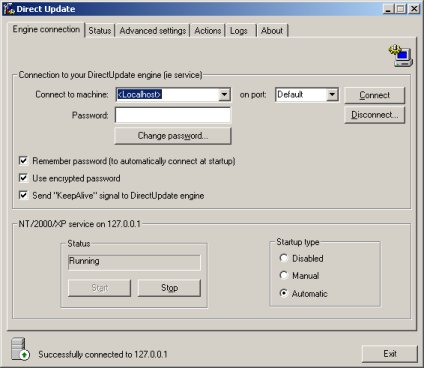Click the computer connection icon at top right

401,55
